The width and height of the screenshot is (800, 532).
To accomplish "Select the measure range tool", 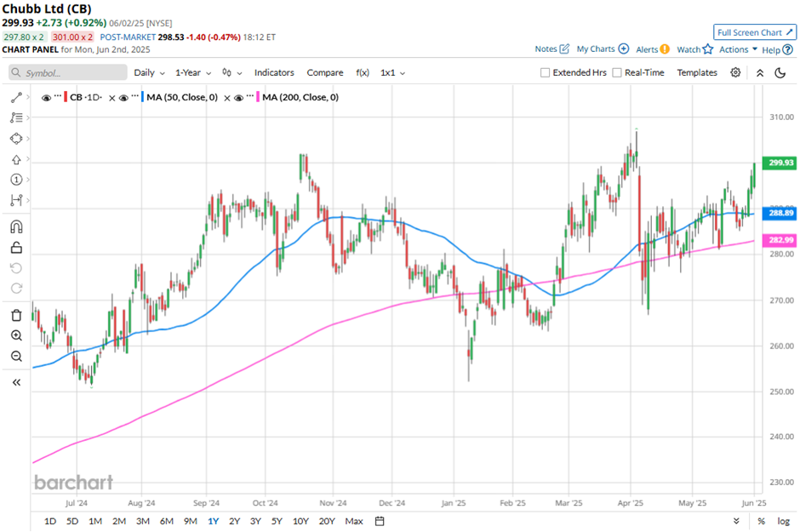I will [x=16, y=200].
